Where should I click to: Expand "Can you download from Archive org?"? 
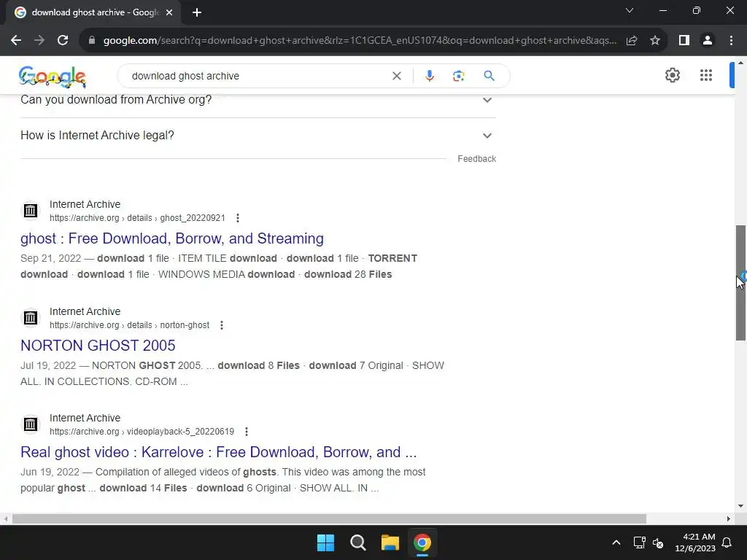coord(258,99)
